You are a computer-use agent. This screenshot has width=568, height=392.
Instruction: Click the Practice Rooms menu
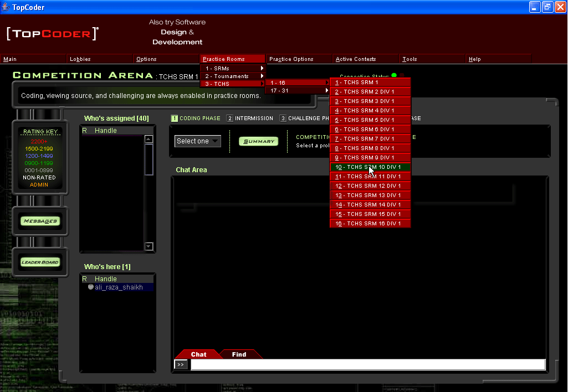[x=233, y=59]
